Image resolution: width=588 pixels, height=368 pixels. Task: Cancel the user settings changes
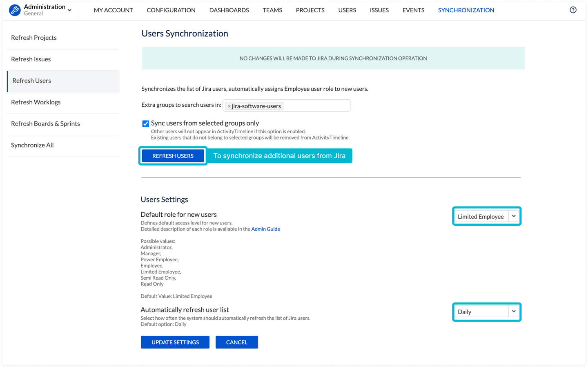pyautogui.click(x=236, y=342)
